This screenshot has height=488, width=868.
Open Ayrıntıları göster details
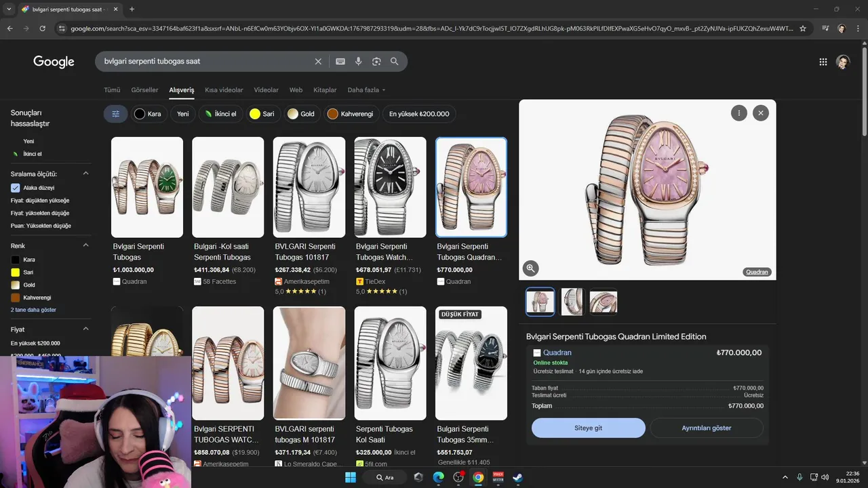pyautogui.click(x=707, y=428)
